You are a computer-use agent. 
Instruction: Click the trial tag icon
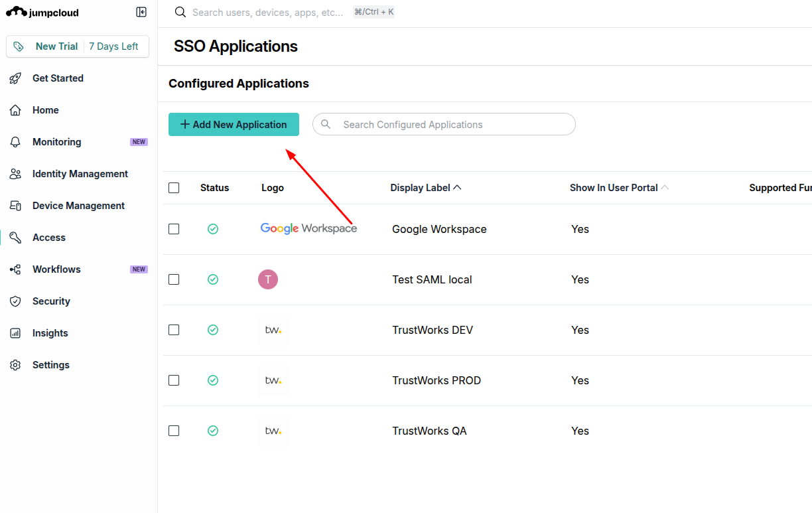point(18,46)
